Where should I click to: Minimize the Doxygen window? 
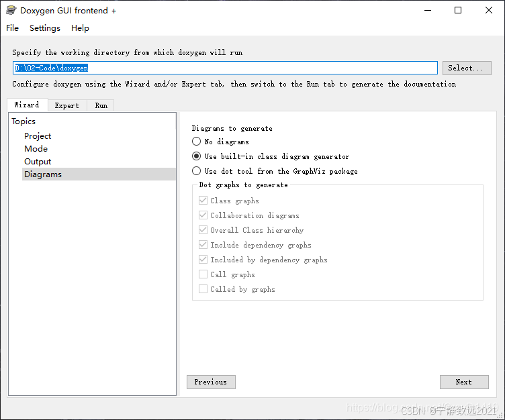coord(428,10)
